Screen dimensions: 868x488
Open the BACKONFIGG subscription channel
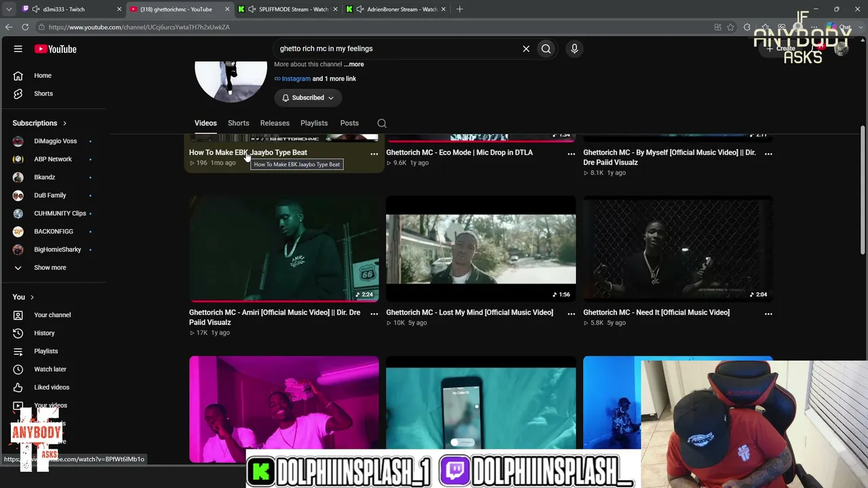[53, 232]
